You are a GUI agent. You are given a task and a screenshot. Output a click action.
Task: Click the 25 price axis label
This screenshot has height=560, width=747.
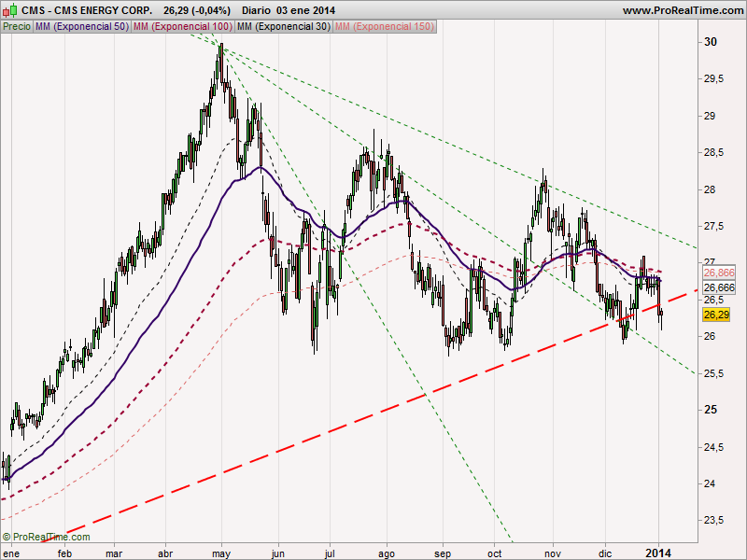click(711, 410)
